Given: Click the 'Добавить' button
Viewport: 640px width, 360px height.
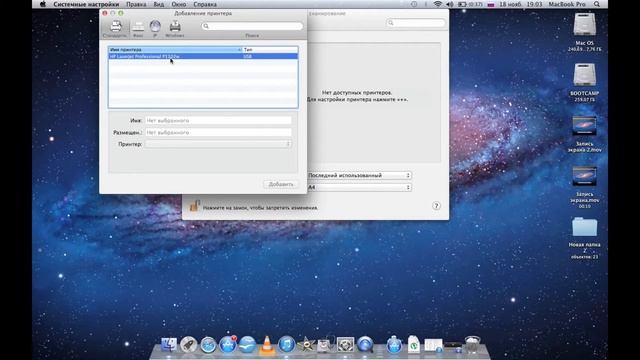Looking at the screenshot, I should (x=281, y=184).
